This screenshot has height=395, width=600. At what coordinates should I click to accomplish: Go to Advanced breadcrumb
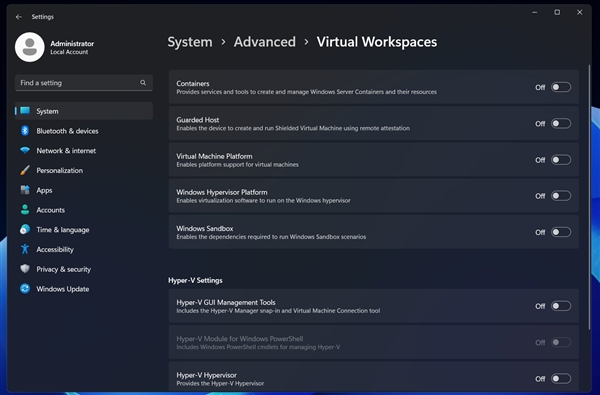pyautogui.click(x=265, y=42)
